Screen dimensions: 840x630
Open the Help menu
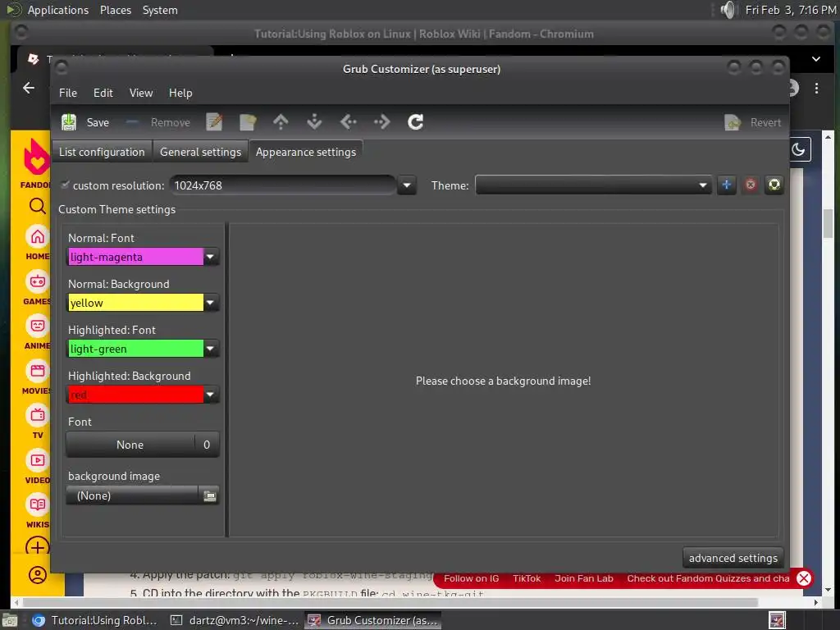tap(180, 93)
